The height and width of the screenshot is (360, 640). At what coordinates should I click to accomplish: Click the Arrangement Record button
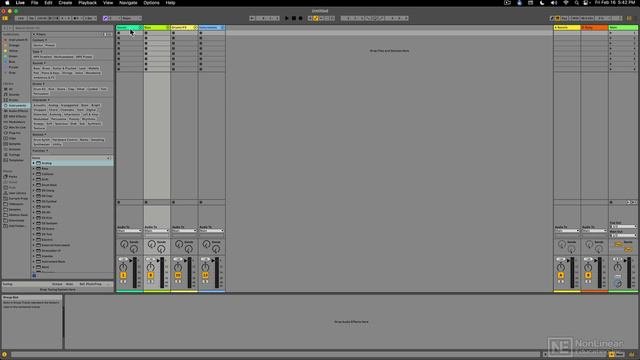coord(300,18)
